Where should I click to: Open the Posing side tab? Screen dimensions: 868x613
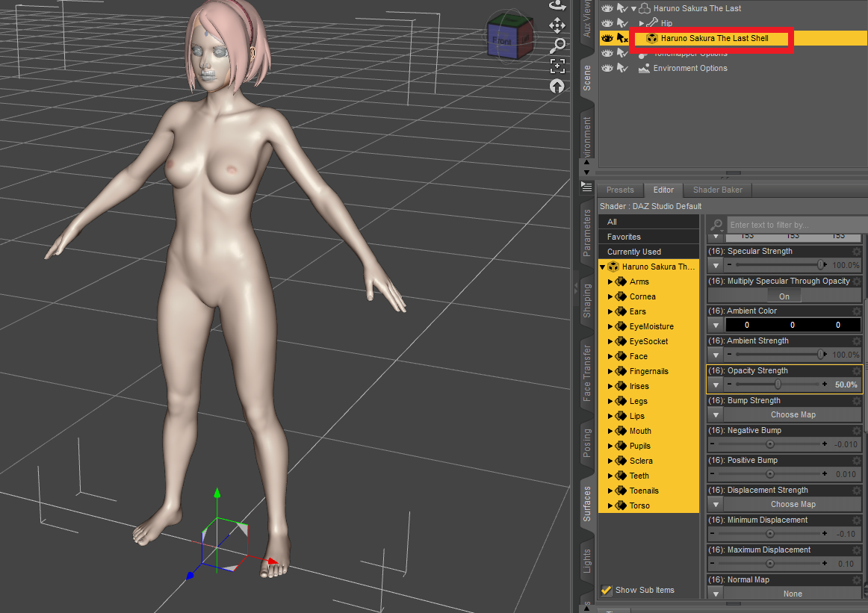(587, 443)
